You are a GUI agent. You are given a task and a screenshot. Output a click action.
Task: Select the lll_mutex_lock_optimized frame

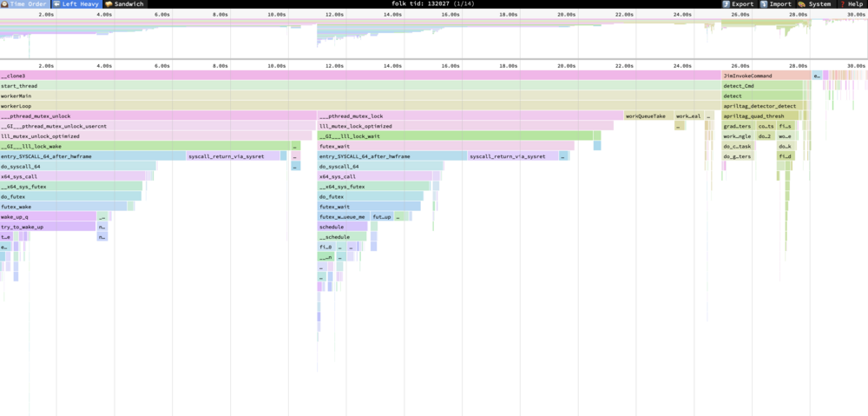(x=465, y=126)
